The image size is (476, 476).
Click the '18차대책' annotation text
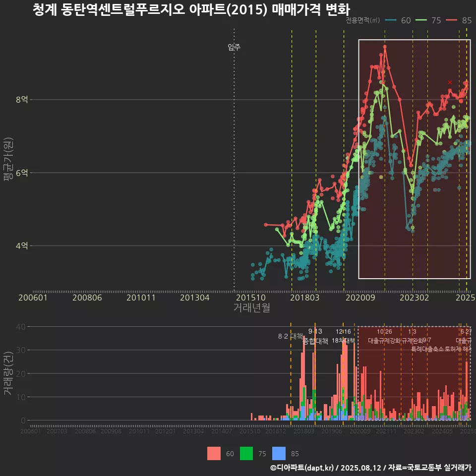click(343, 340)
